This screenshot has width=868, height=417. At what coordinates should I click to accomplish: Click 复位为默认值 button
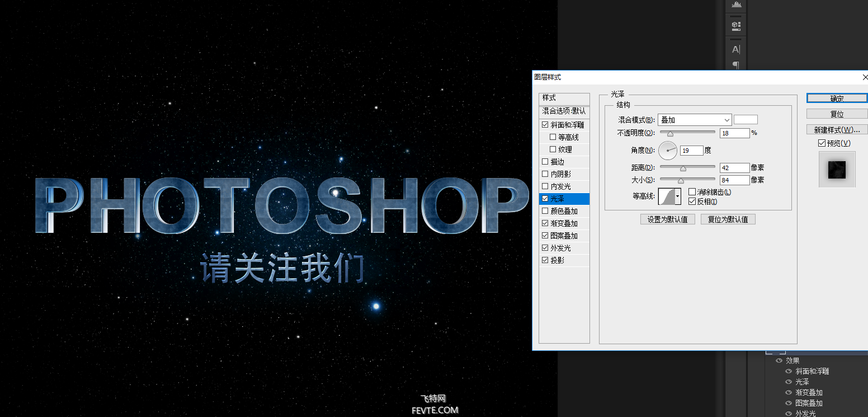click(x=728, y=219)
